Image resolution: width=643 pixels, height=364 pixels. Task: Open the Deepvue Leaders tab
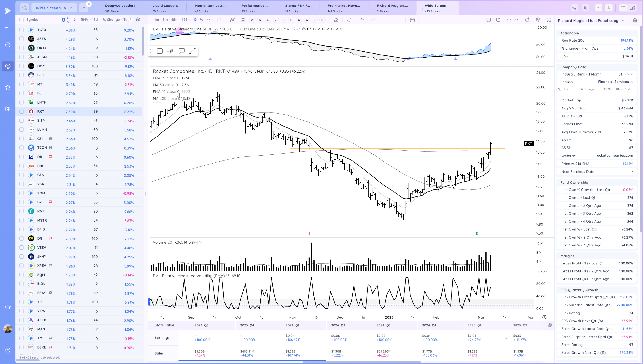120,8
